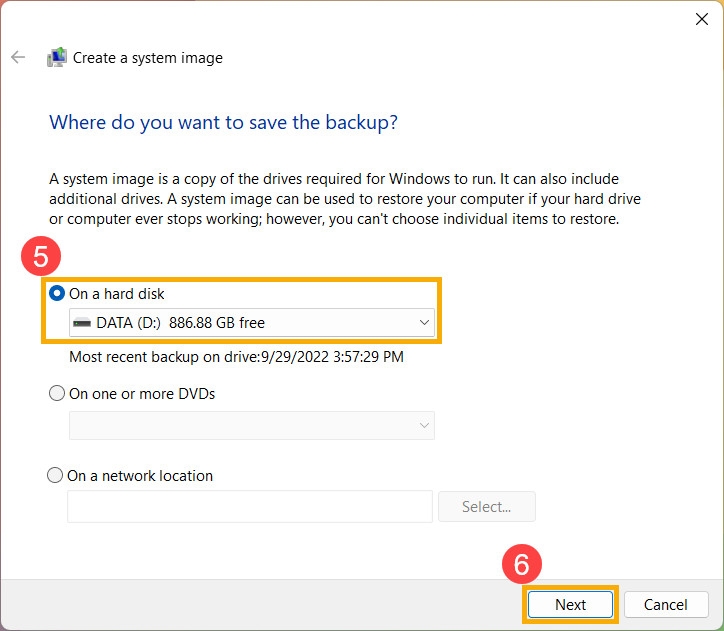Click the drive icon beside DATA (D:)
The image size is (724, 631).
coord(83,323)
